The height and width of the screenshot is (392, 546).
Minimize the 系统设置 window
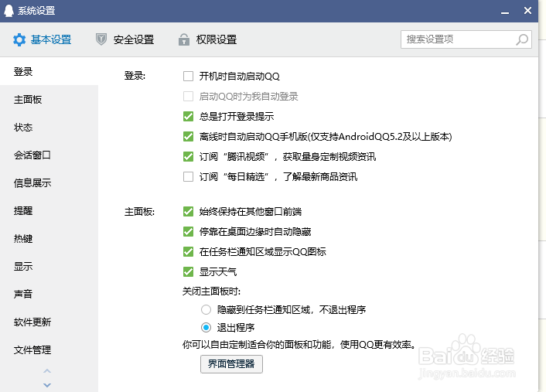(x=505, y=12)
